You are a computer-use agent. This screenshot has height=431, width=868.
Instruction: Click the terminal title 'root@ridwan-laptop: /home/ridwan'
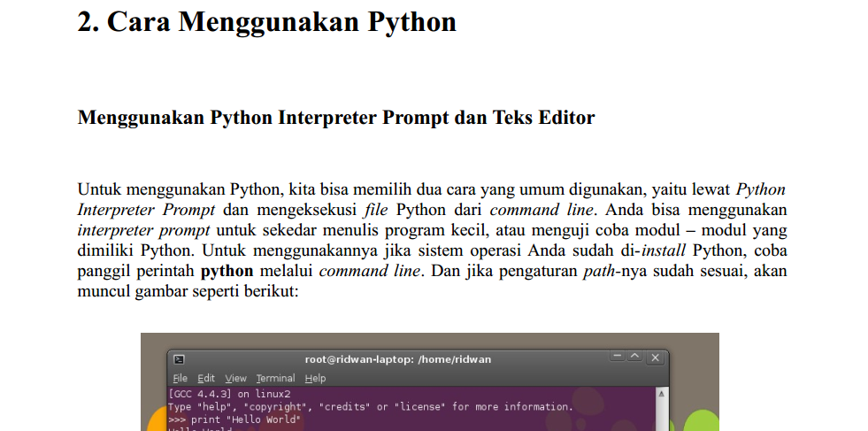[397, 359]
